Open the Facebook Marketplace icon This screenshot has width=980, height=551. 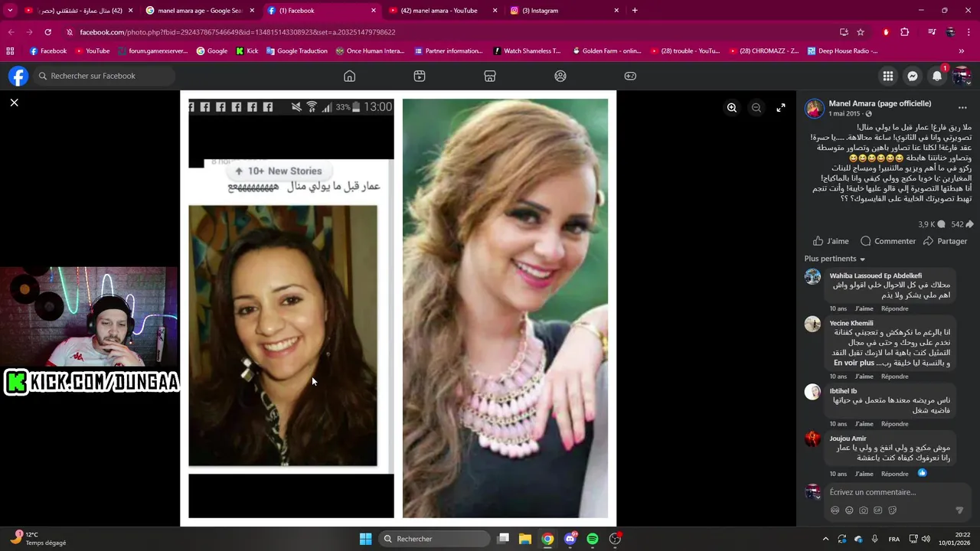[x=490, y=76]
